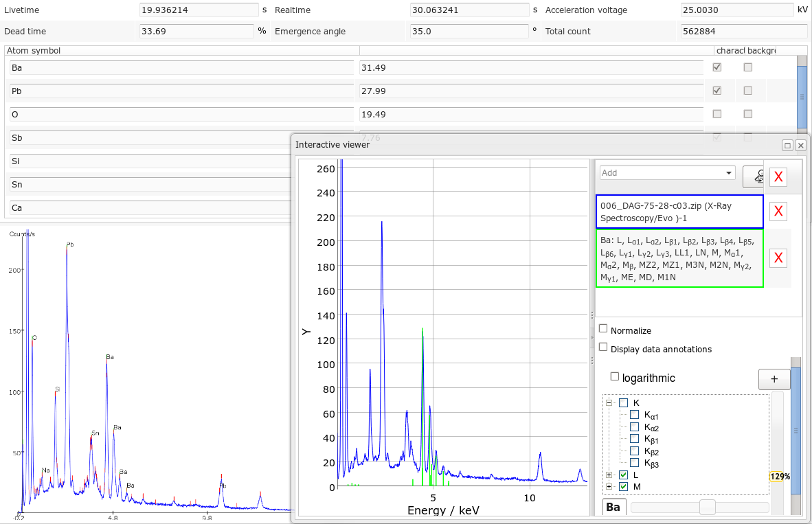
Task: Expand the M lines tree node
Action: click(x=609, y=486)
